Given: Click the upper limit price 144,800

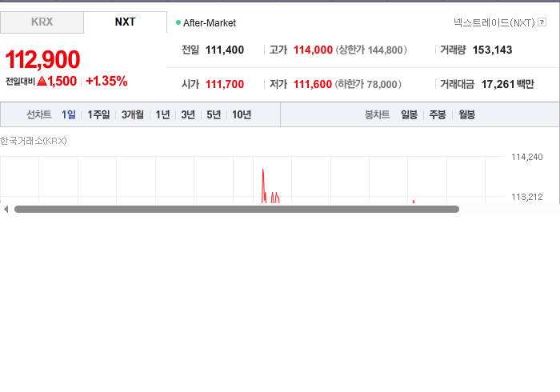Looking at the screenshot, I should coord(385,50).
